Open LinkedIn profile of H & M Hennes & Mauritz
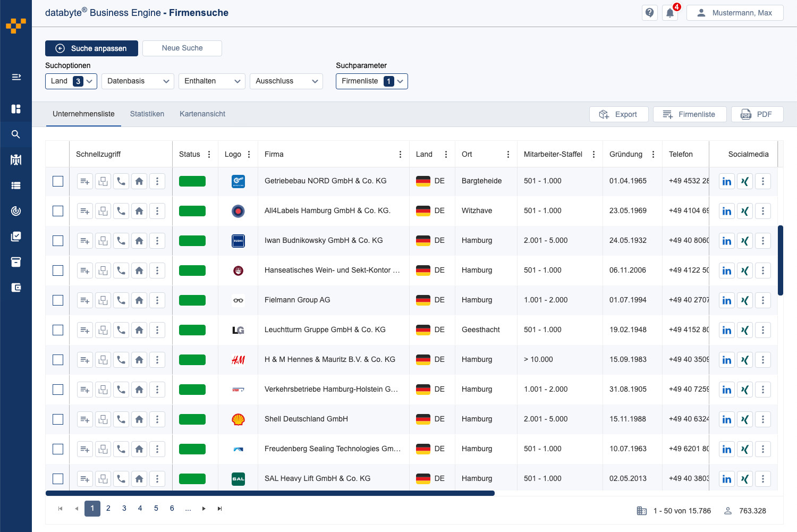The image size is (797, 532). (x=726, y=359)
